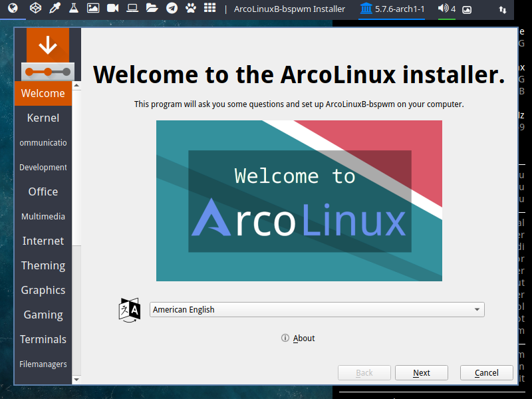Click the flask icon in the top bar
The image size is (532, 399).
pyautogui.click(x=74, y=8)
